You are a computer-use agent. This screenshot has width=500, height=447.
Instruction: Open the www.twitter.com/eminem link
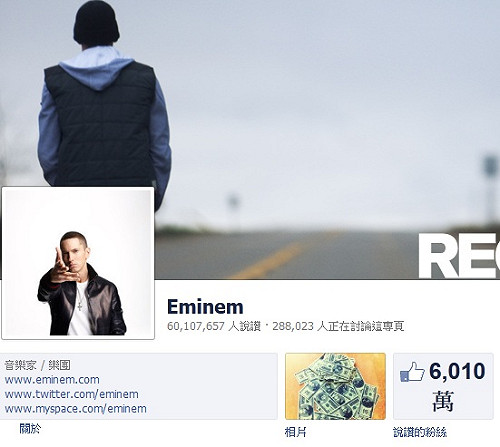point(72,394)
